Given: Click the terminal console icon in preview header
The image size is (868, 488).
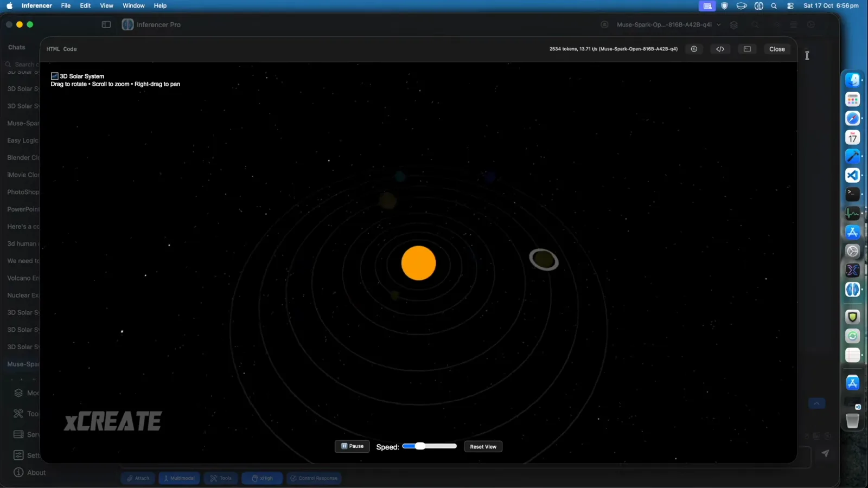Looking at the screenshot, I should (x=747, y=49).
